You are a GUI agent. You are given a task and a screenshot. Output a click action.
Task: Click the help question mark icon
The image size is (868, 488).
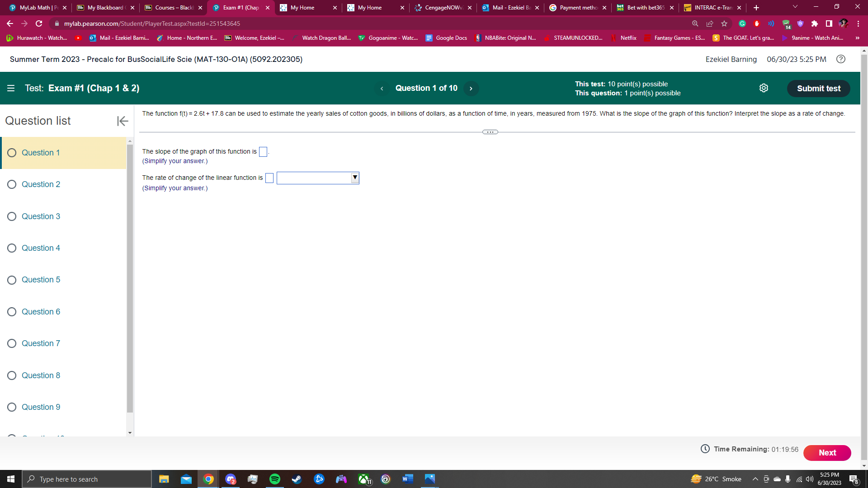click(841, 59)
